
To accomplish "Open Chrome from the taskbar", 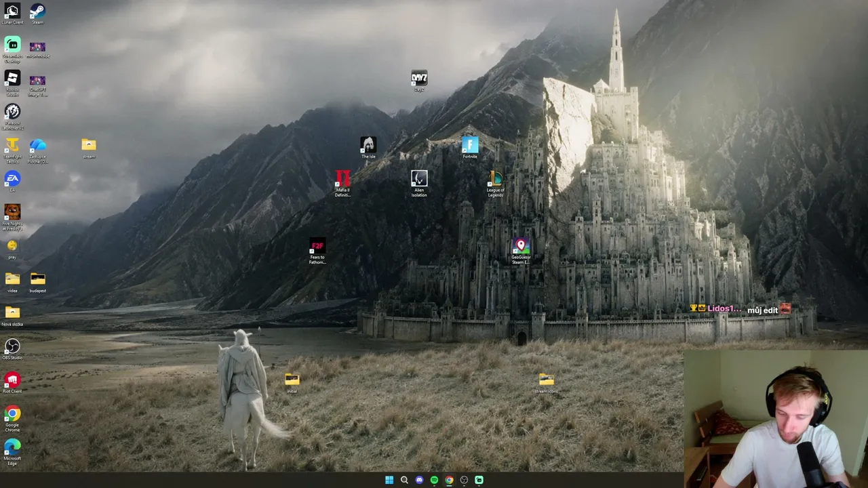I will (449, 480).
